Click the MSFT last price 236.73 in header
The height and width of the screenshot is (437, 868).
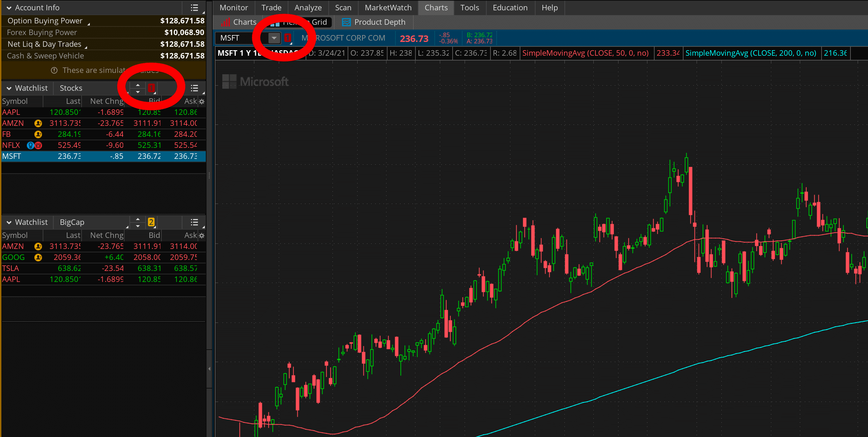point(414,39)
